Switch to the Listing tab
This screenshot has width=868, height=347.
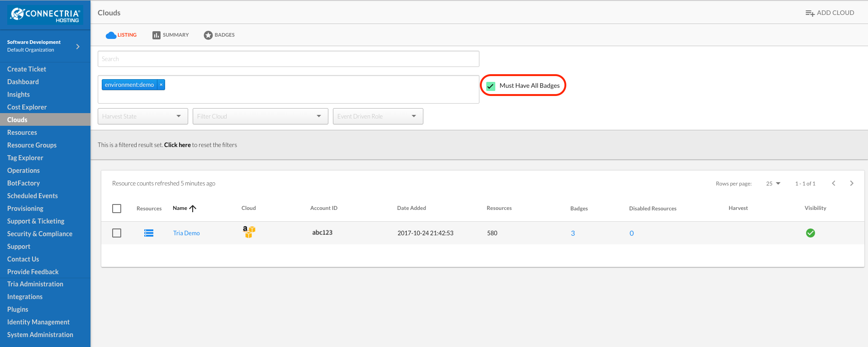121,35
